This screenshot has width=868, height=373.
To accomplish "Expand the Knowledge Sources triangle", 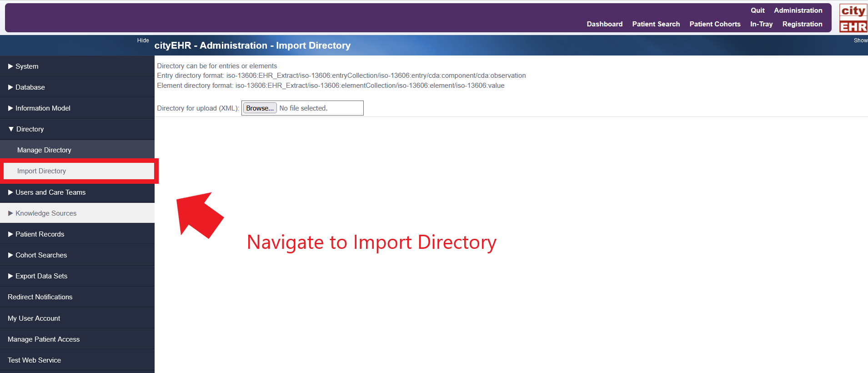I will coord(10,213).
